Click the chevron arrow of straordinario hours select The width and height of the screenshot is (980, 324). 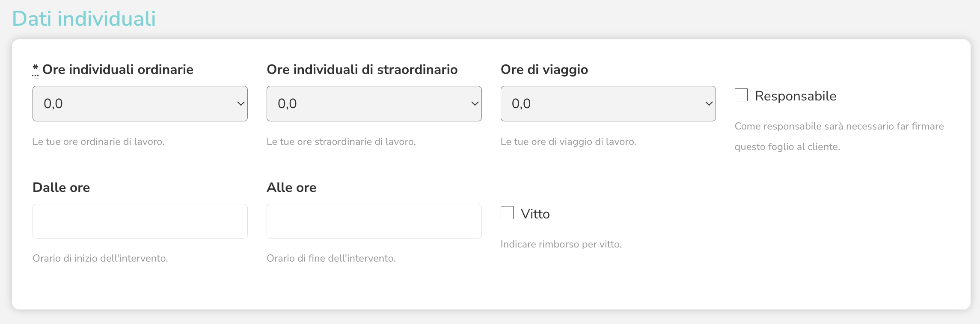(x=475, y=103)
